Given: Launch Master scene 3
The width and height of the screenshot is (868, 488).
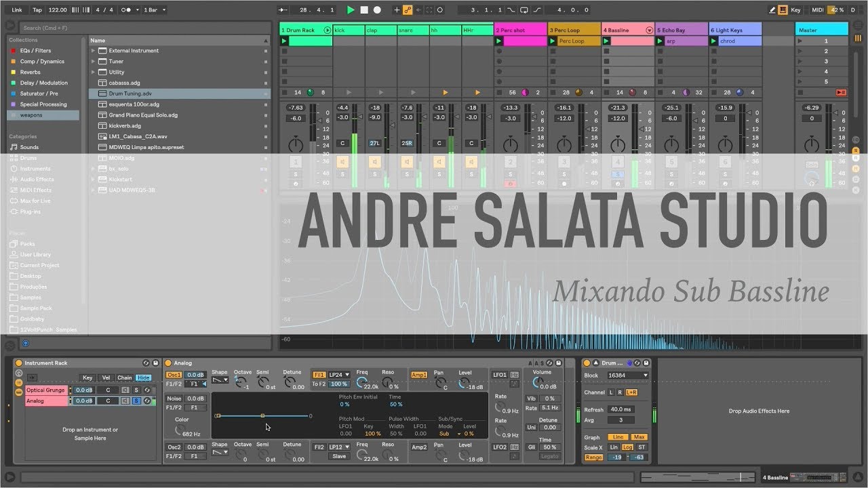Looking at the screenshot, I should click(800, 62).
